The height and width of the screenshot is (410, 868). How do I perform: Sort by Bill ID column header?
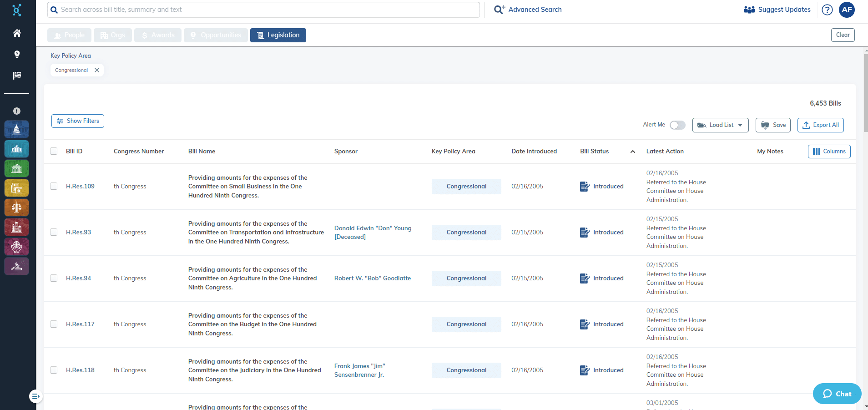74,151
